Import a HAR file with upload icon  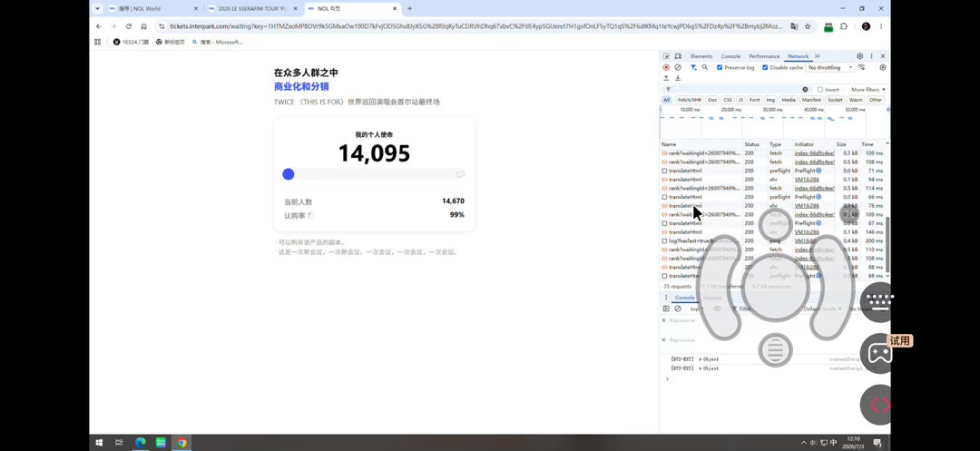coord(666,78)
